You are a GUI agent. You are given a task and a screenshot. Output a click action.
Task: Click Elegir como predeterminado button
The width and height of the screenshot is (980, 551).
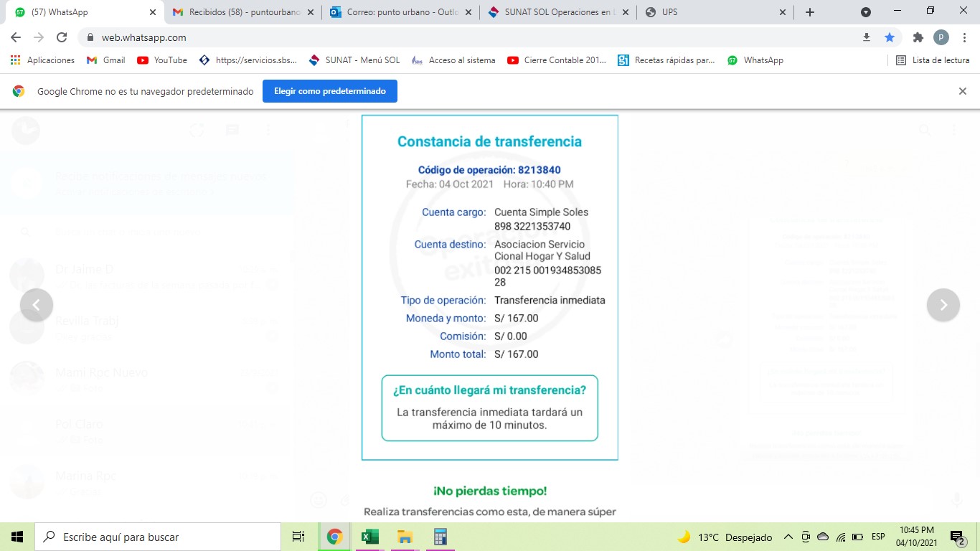click(x=329, y=91)
